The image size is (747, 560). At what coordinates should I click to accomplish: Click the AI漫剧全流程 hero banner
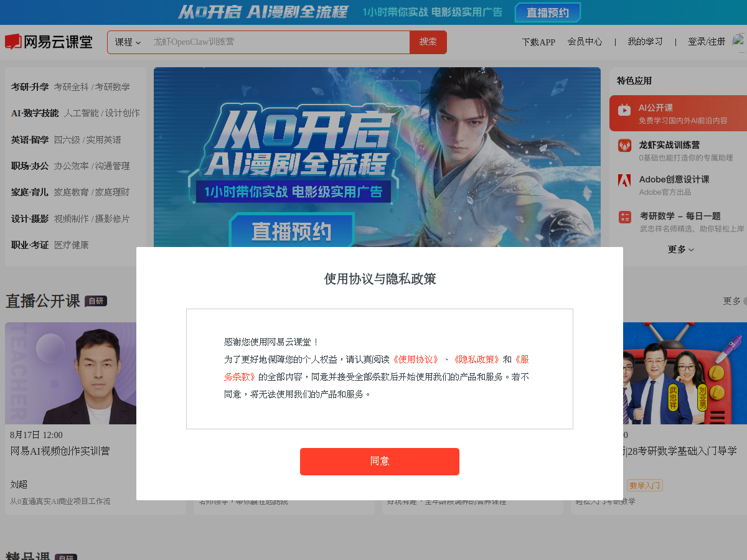click(377, 157)
